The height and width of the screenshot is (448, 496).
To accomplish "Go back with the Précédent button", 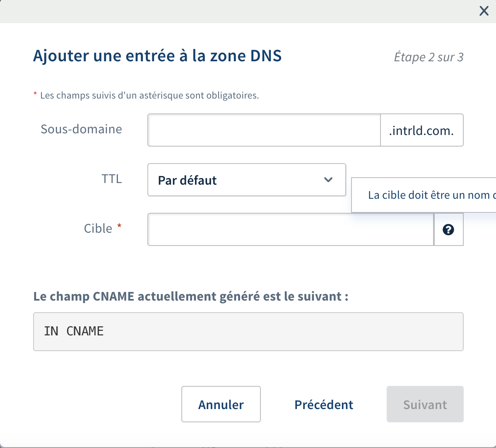I will click(324, 405).
